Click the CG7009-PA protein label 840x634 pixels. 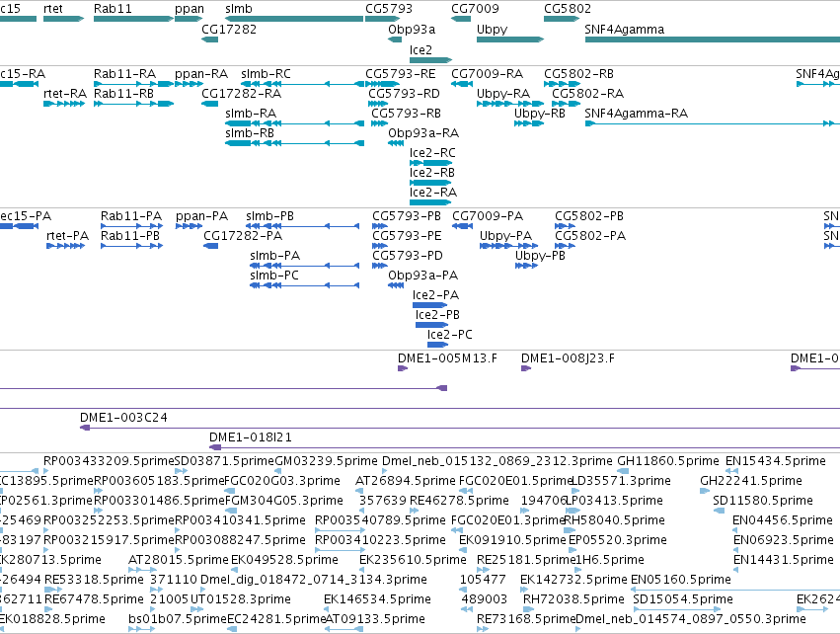488,216
